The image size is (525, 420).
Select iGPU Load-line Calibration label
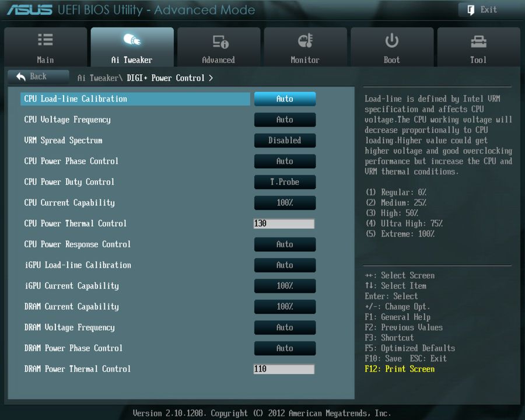(x=78, y=265)
